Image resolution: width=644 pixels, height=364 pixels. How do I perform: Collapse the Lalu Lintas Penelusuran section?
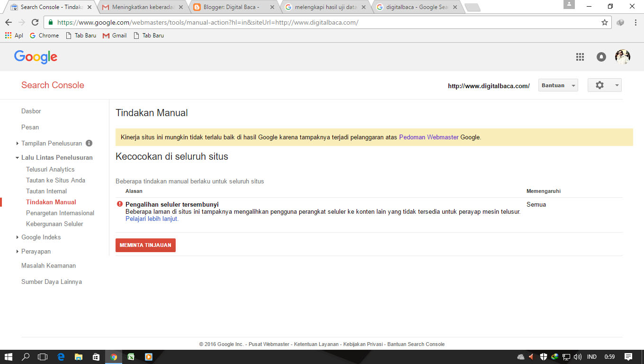click(18, 157)
